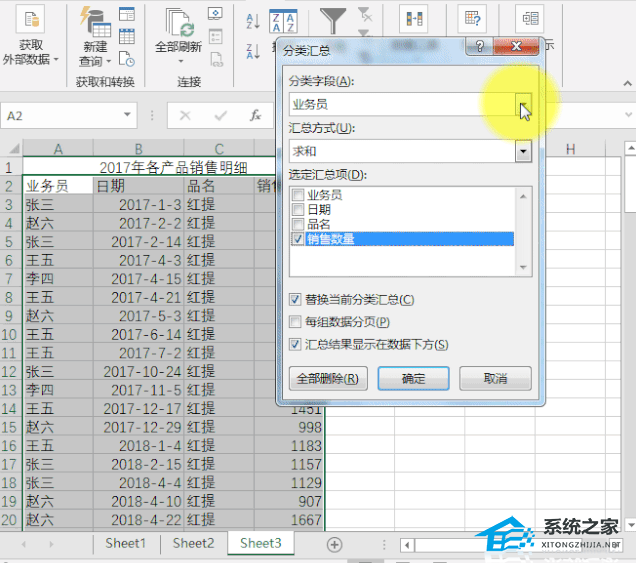This screenshot has height=563, width=636.
Task: Click the 获取外部数据 icon in ribbon
Action: tap(31, 20)
